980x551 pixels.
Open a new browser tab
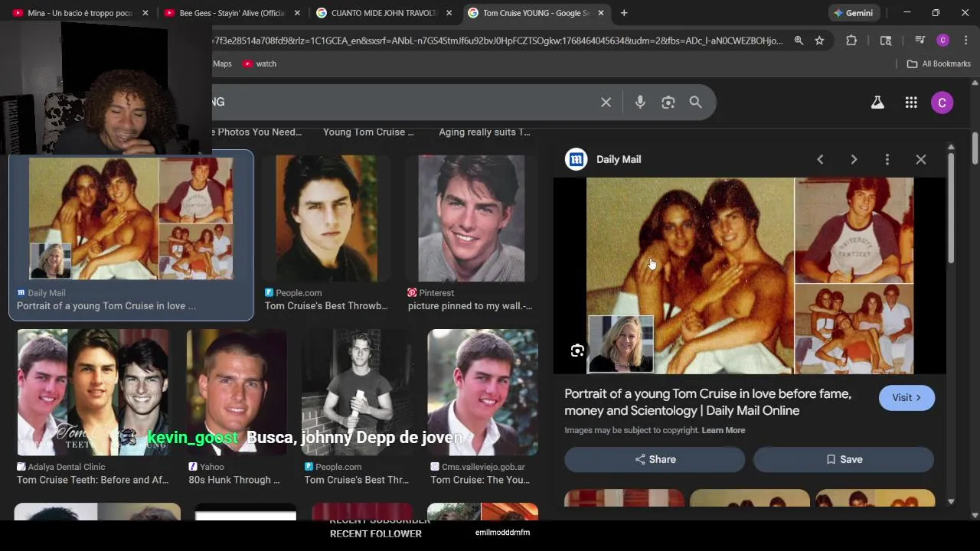click(x=624, y=13)
